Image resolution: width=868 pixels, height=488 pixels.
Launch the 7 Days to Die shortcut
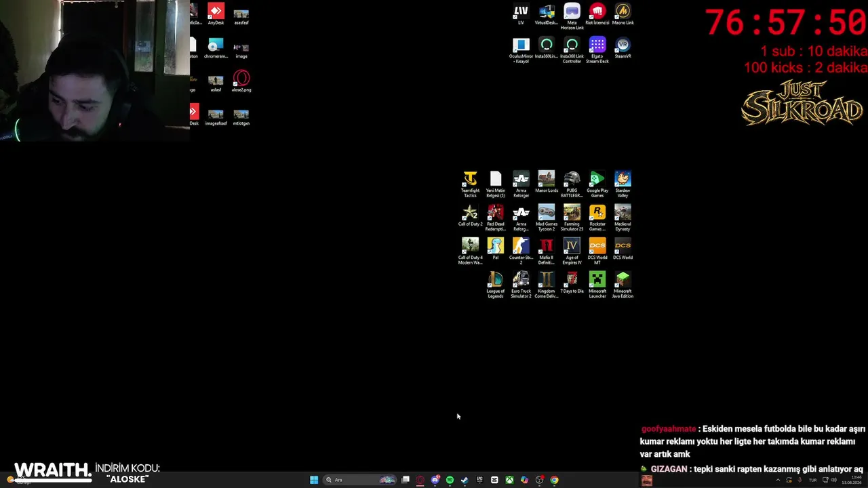pyautogui.click(x=572, y=283)
